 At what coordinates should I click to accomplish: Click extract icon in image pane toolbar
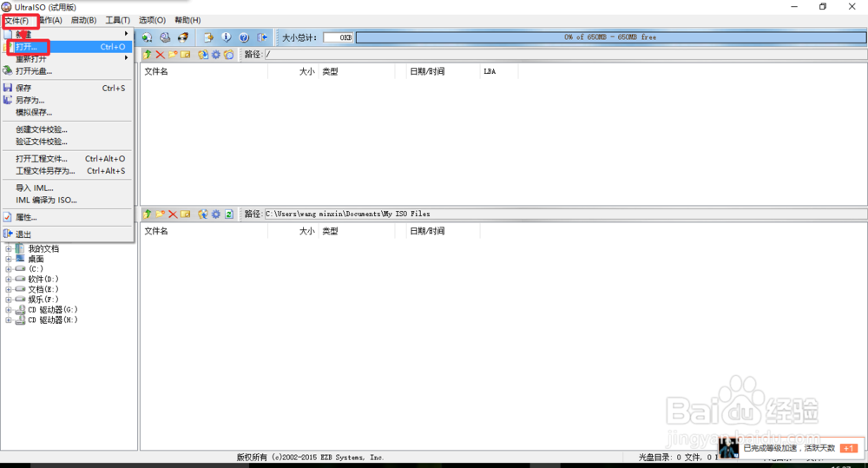(203, 55)
